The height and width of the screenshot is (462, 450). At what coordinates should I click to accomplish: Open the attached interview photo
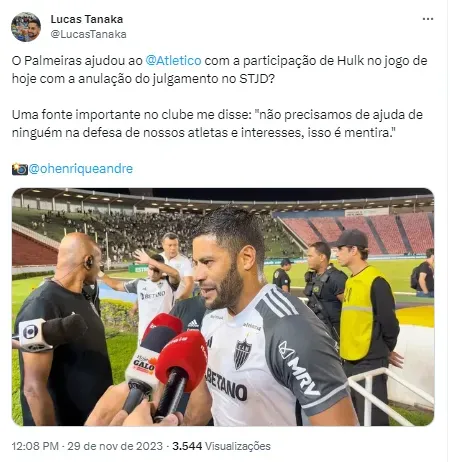coord(223,307)
